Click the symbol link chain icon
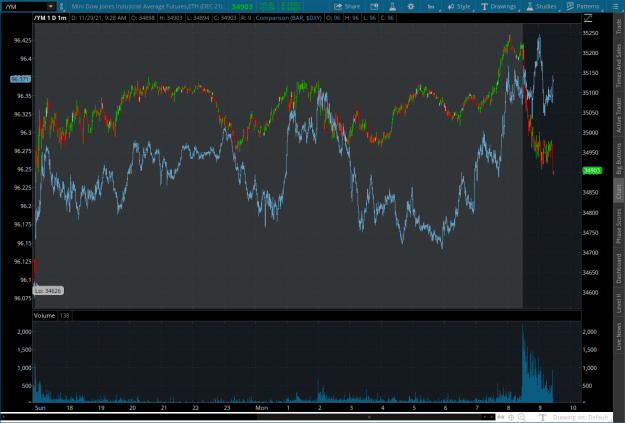The image size is (625, 423). click(x=61, y=7)
